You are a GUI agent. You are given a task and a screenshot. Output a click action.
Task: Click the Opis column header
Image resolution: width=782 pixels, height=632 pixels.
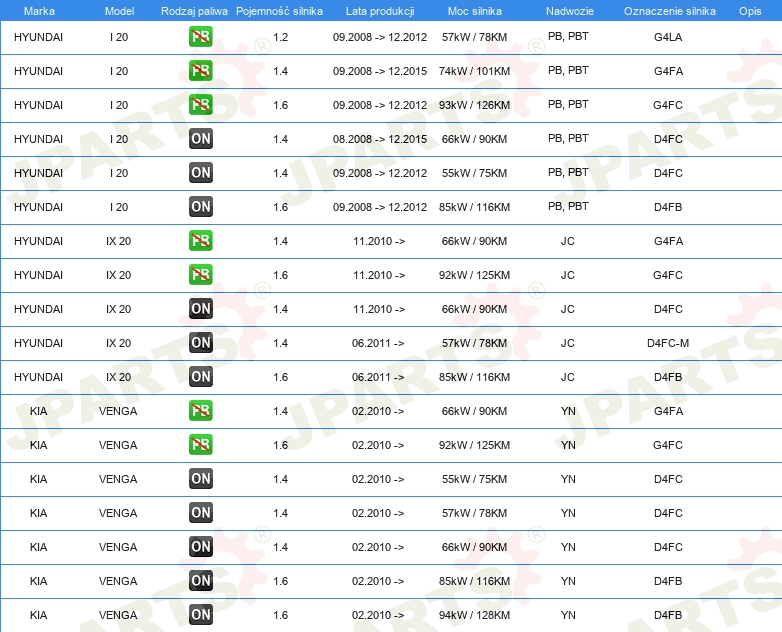click(x=750, y=11)
